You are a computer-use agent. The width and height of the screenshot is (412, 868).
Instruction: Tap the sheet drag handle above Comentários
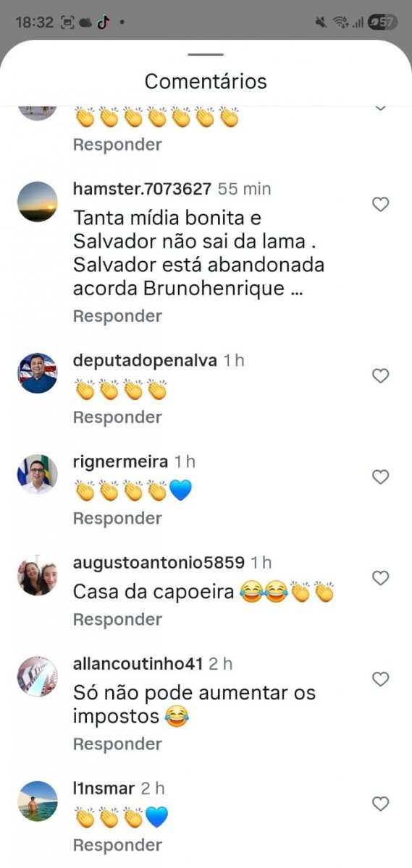click(206, 54)
